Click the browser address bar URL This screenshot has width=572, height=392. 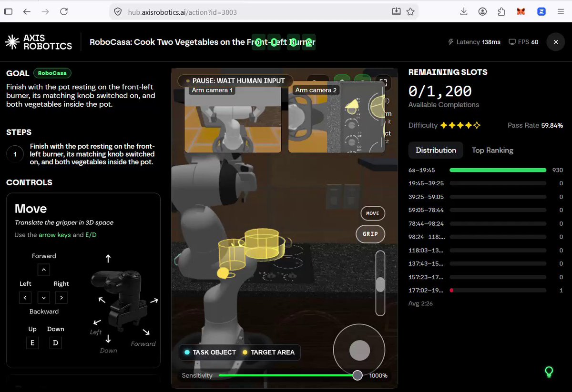tap(182, 12)
